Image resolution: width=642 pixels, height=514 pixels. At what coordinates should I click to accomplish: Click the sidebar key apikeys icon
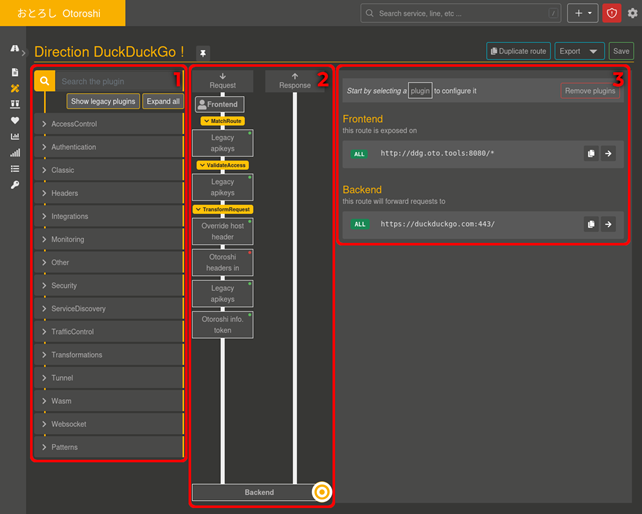pyautogui.click(x=15, y=185)
